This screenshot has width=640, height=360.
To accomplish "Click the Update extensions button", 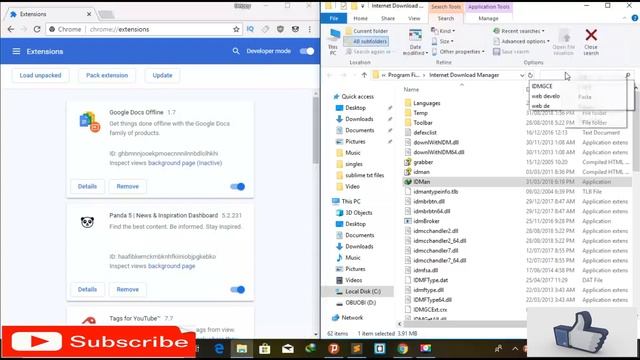I will click(x=162, y=76).
